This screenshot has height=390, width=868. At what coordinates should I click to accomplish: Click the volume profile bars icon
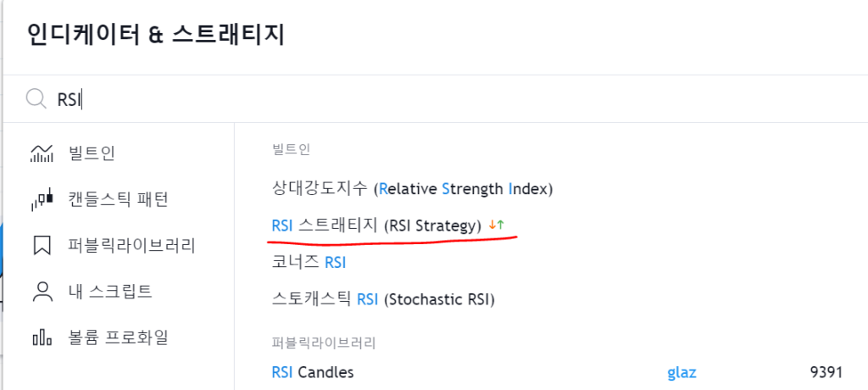pos(42,337)
